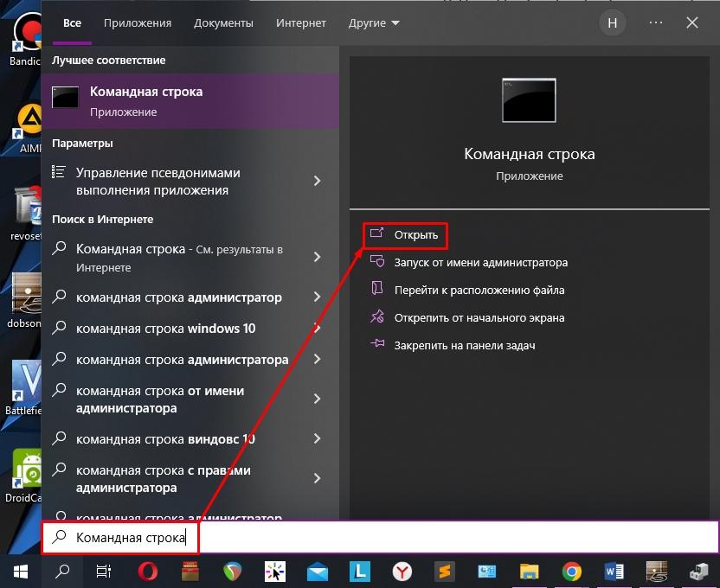Click the Run as administrator shield icon

[377, 262]
